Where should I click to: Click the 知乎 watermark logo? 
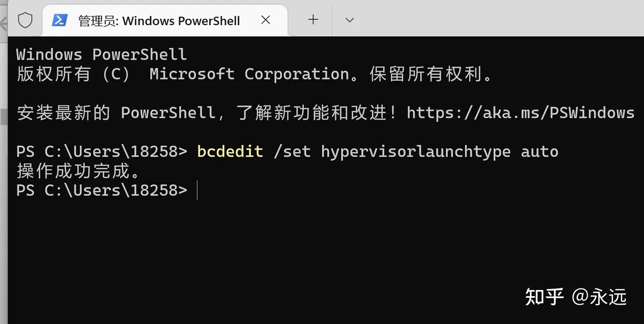pyautogui.click(x=545, y=296)
